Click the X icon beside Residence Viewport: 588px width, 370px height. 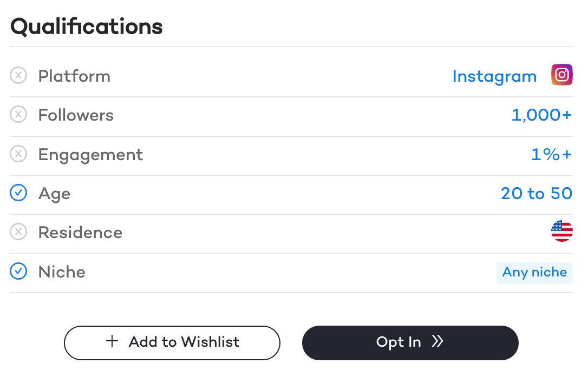pos(18,232)
